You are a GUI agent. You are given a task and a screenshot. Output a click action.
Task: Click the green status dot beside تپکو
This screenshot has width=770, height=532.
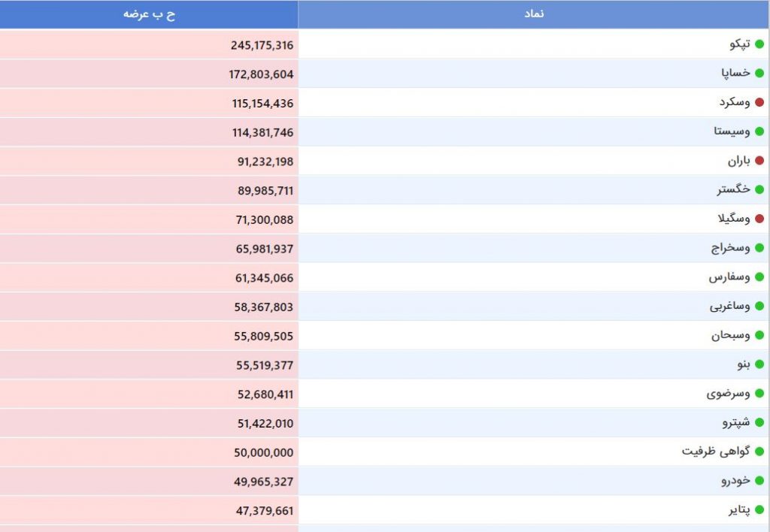(x=759, y=44)
